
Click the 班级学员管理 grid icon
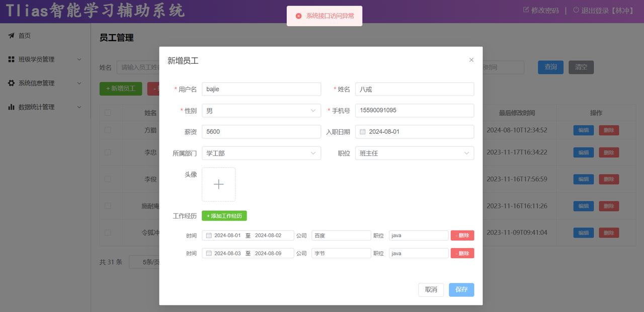point(11,59)
